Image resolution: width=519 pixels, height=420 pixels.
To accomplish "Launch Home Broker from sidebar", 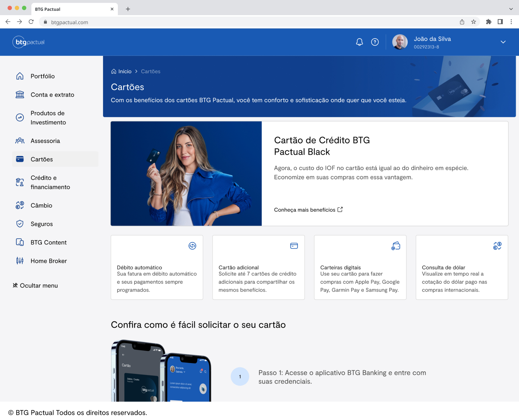I will [x=55, y=261].
